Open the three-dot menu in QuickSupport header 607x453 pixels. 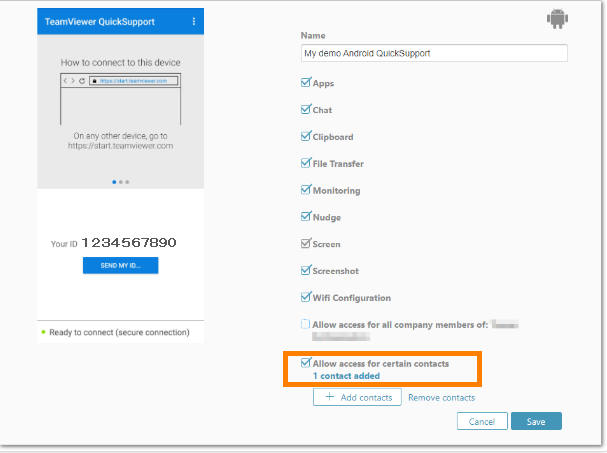point(193,21)
